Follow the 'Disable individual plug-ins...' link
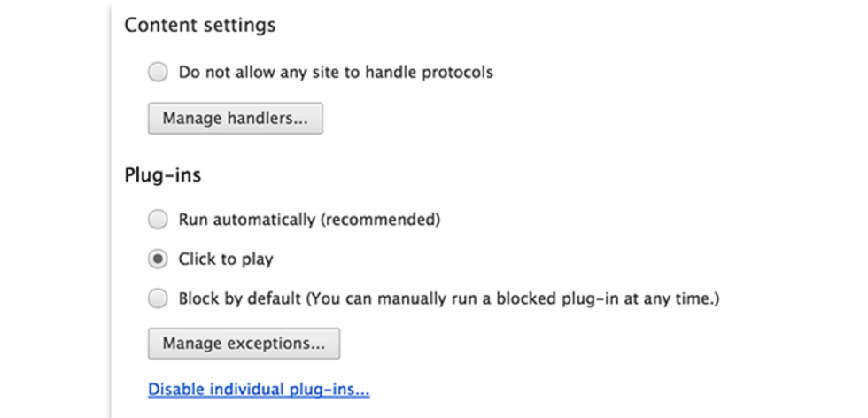 coord(259,390)
